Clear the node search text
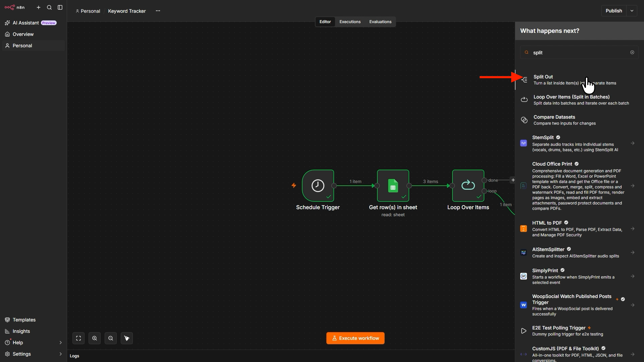This screenshot has width=644, height=362. click(x=632, y=53)
